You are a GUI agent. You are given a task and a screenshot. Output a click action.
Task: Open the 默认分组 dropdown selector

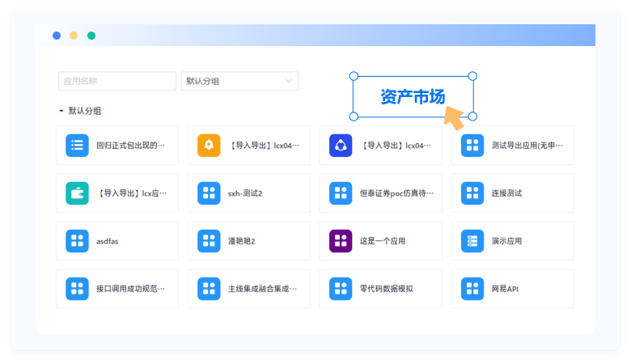pyautogui.click(x=239, y=81)
